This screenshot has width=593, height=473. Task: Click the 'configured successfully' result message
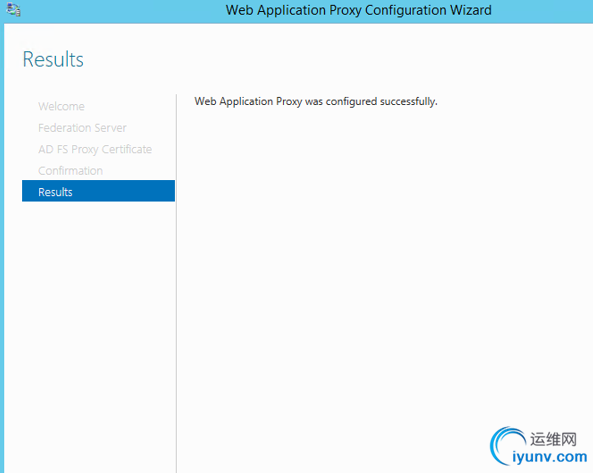point(316,101)
